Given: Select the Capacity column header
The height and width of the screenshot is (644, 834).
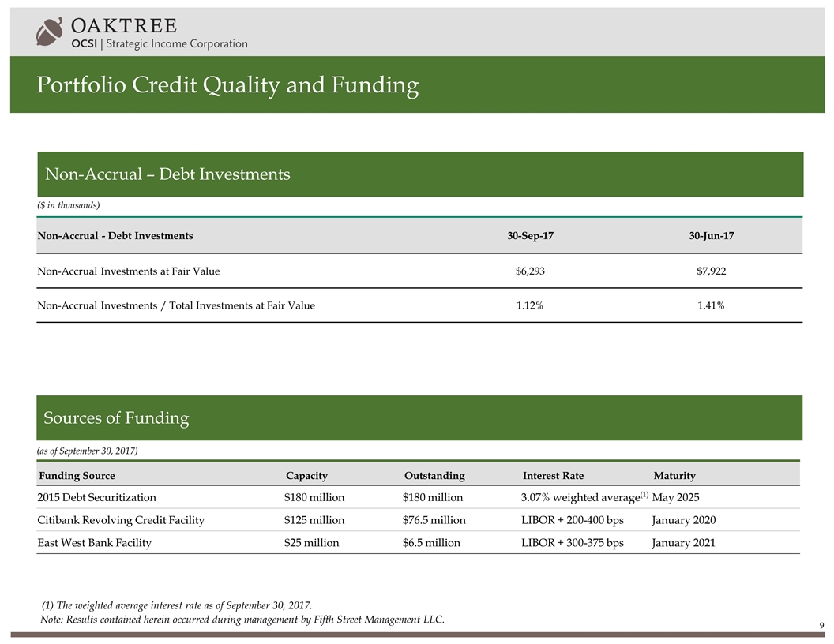Looking at the screenshot, I should pyautogui.click(x=306, y=476).
